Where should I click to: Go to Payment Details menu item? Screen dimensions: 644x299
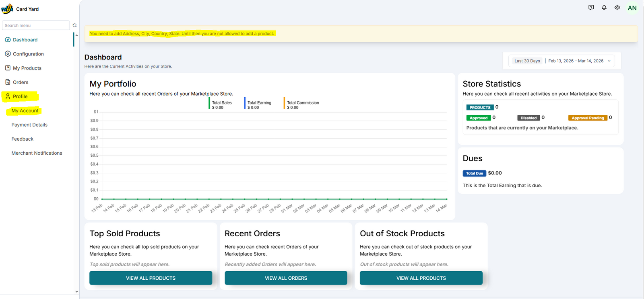coord(29,125)
